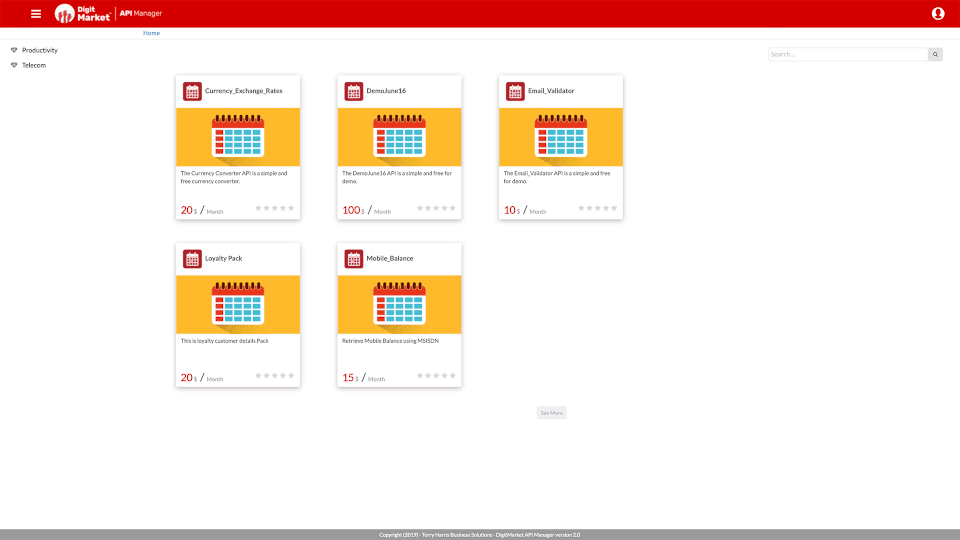
Task: Click 'Retrieve Mobile Balance using MSISDN' text
Action: 390,341
